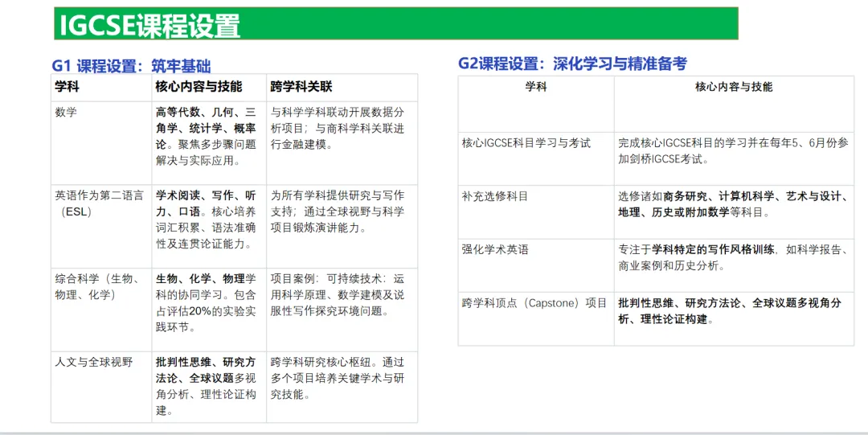Viewport: 868px width, 435px height.
Task: Click 核心内容与技能 header in the G2 table
Action: click(733, 87)
